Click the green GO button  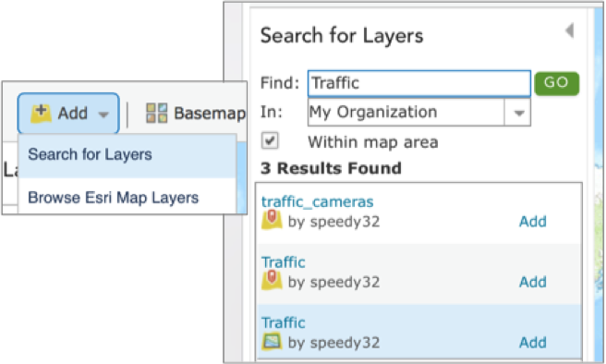(x=556, y=83)
